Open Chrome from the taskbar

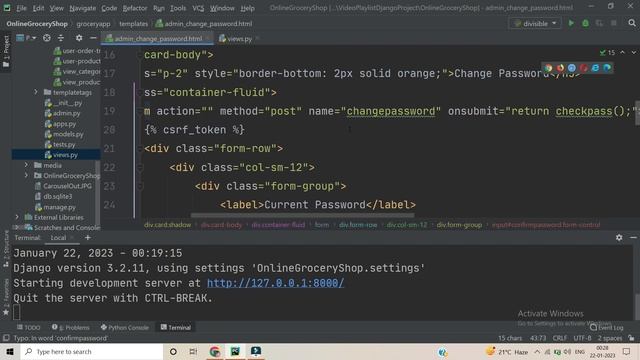click(215, 351)
